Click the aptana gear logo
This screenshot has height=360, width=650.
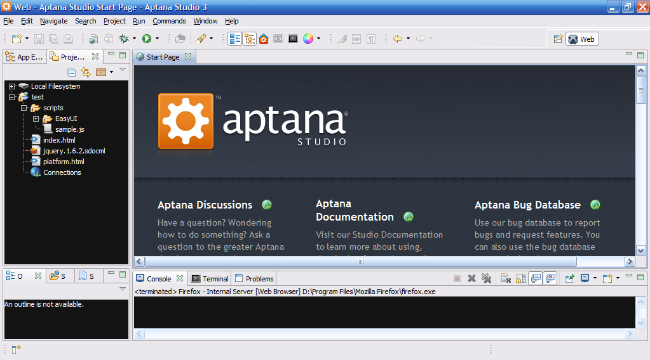coord(186,121)
